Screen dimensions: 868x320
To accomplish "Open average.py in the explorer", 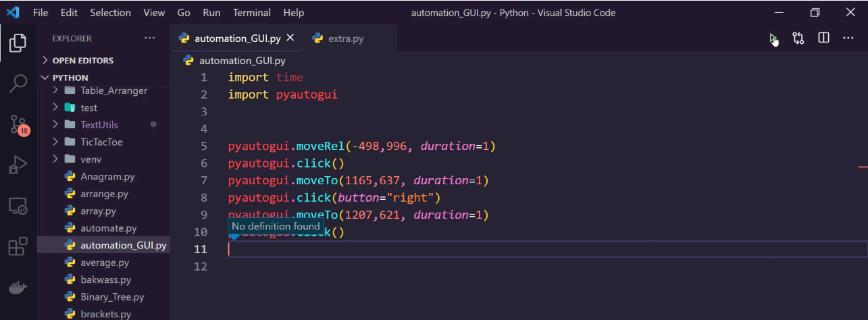I will pos(105,263).
